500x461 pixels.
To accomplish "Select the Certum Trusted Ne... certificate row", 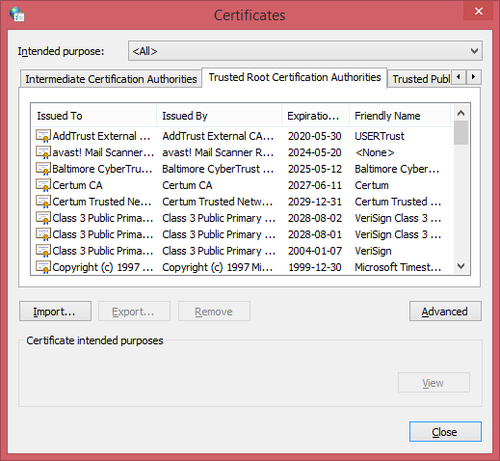I will pyautogui.click(x=242, y=201).
